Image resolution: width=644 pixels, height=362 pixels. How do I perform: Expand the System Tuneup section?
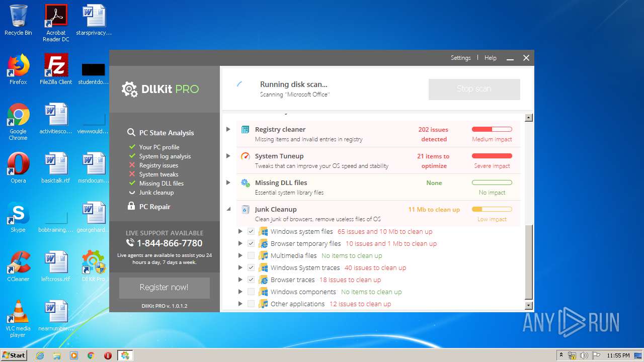(x=228, y=156)
